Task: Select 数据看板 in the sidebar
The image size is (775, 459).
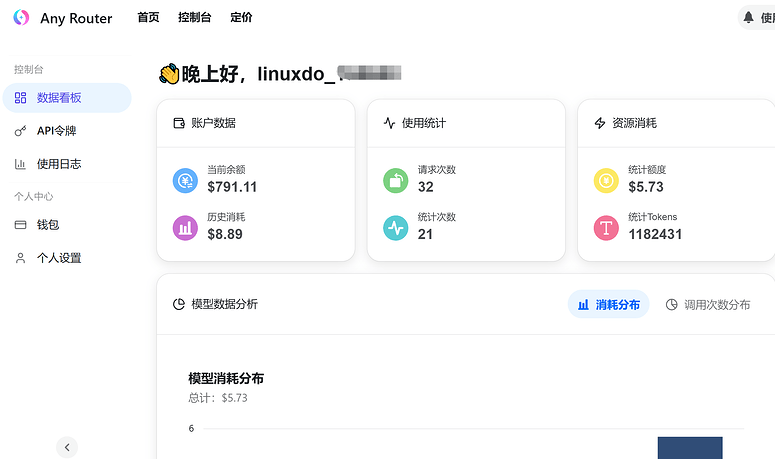Action: click(x=67, y=98)
